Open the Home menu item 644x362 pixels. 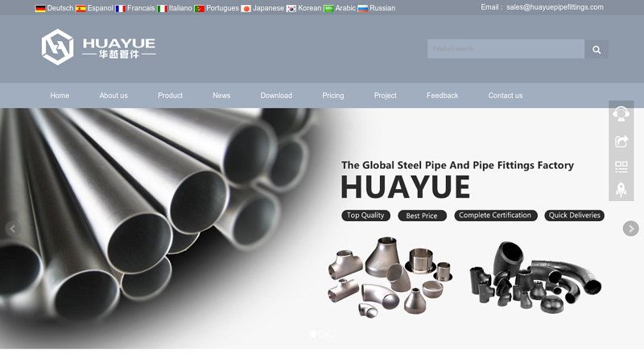(x=60, y=96)
